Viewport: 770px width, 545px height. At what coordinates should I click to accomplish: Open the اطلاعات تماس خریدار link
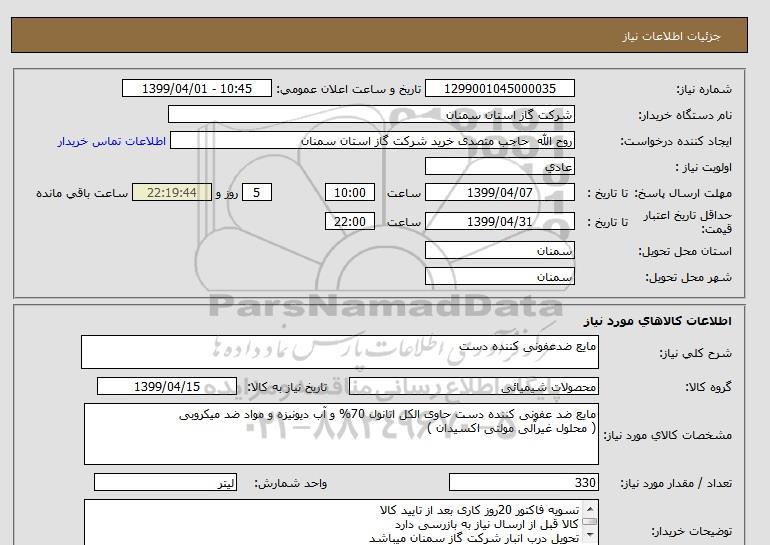pos(111,141)
